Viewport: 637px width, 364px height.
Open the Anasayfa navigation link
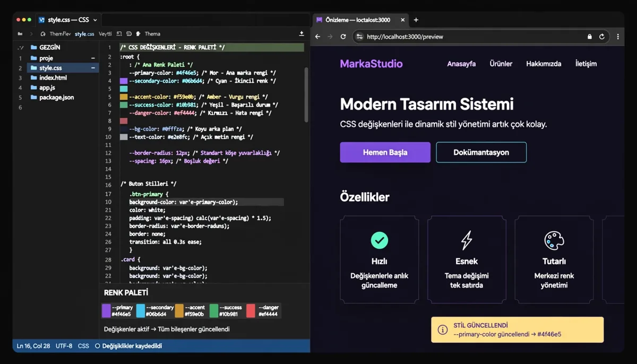(461, 64)
